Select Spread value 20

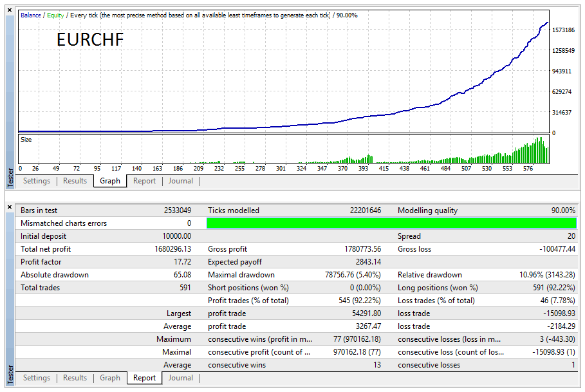point(571,236)
